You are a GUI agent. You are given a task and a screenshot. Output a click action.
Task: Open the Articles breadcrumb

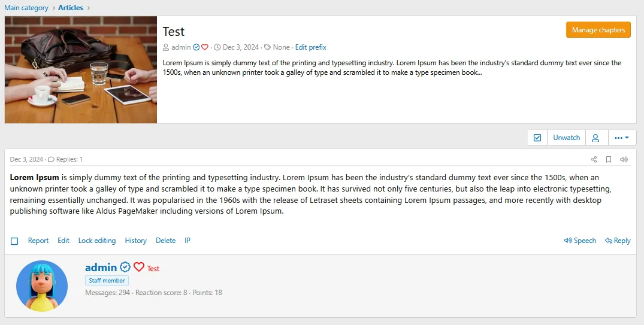point(71,7)
